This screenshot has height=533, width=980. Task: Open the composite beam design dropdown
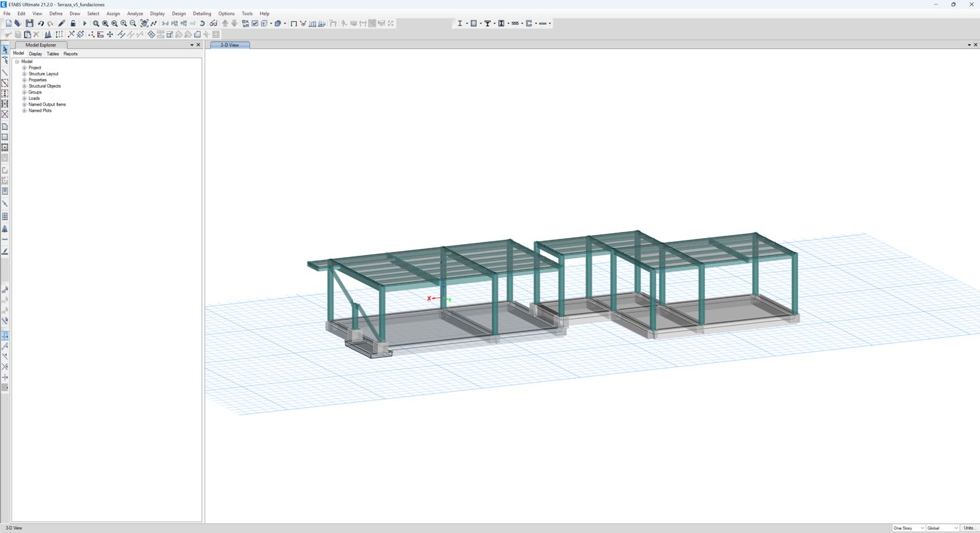(494, 23)
